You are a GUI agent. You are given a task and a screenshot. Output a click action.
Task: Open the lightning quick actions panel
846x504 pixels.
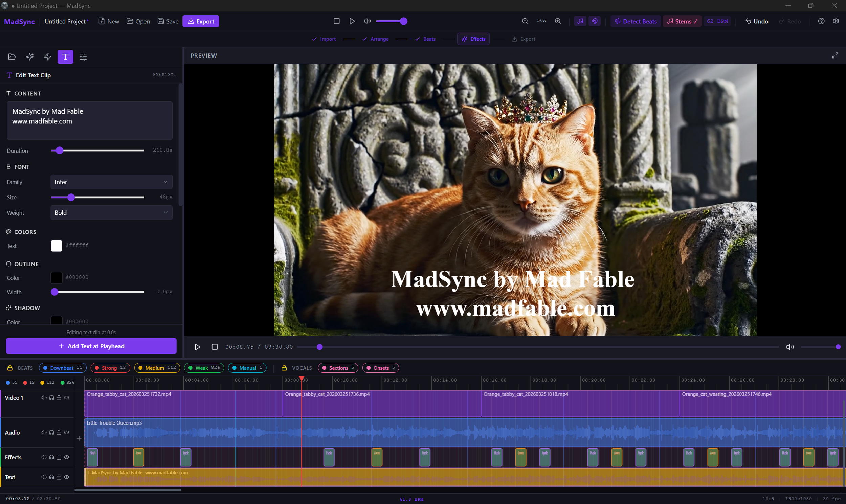(x=48, y=57)
